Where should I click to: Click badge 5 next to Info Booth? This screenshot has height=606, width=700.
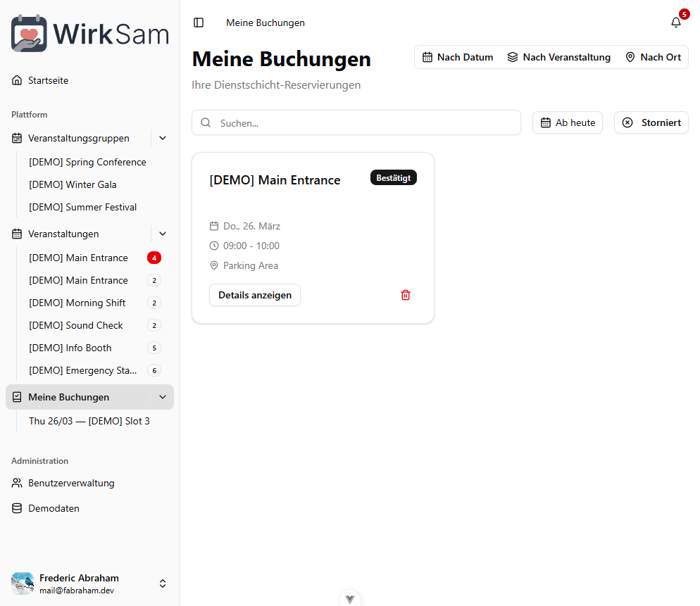point(154,348)
